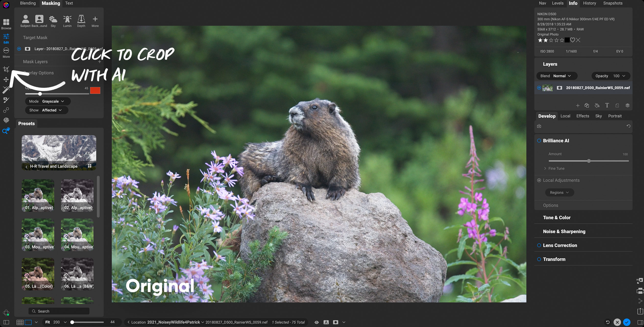Click the red overlay color swatch
The image size is (644, 327).
coord(95,90)
